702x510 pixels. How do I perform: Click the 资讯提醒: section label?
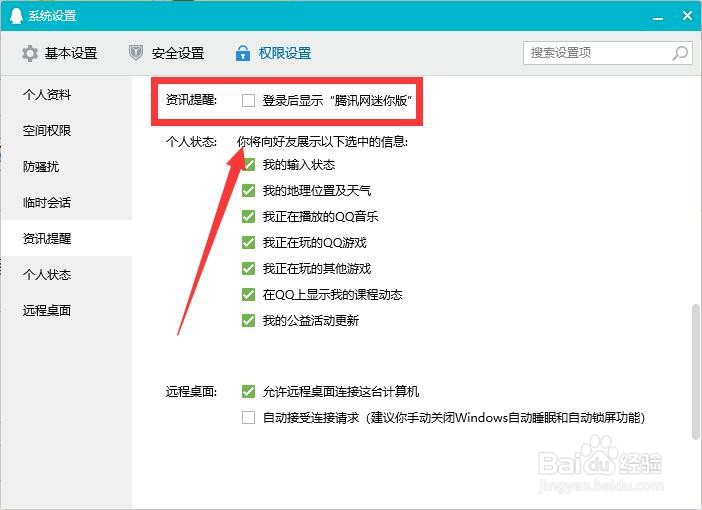pos(191,99)
